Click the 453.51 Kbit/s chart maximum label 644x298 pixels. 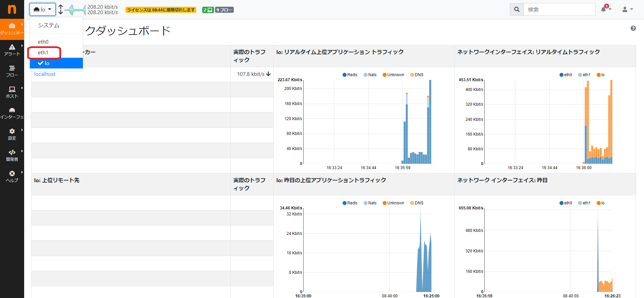(471, 80)
